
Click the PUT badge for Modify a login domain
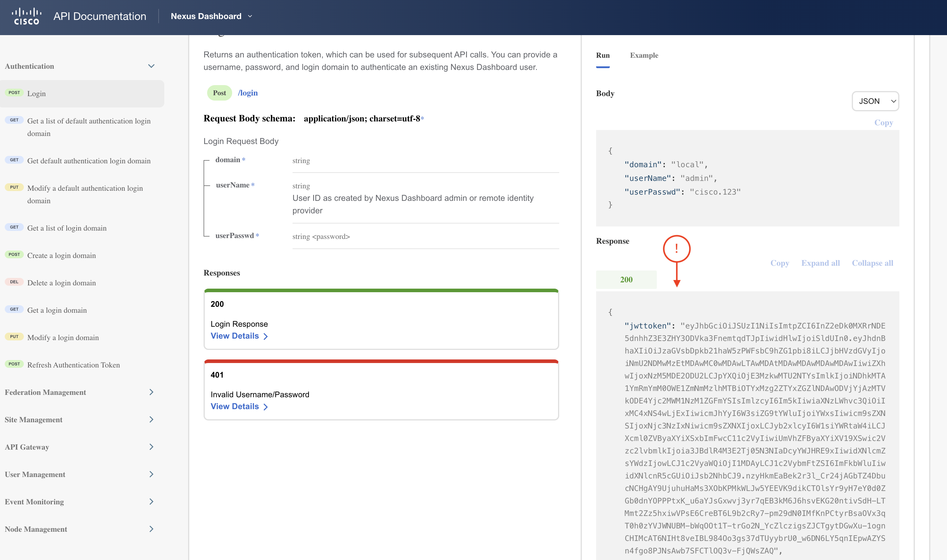tap(14, 337)
